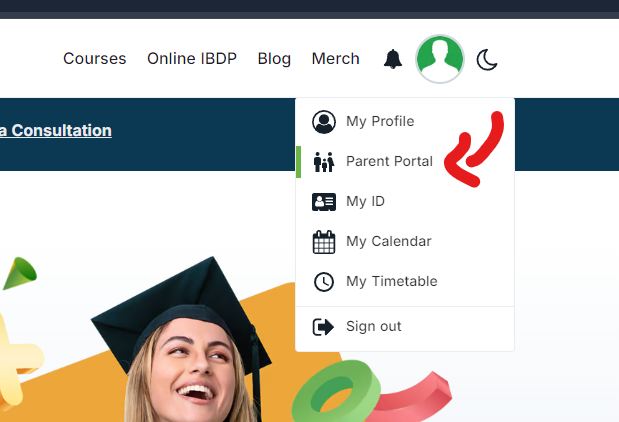619x422 pixels.
Task: Click the family icon beside Parent Portal
Action: click(324, 162)
